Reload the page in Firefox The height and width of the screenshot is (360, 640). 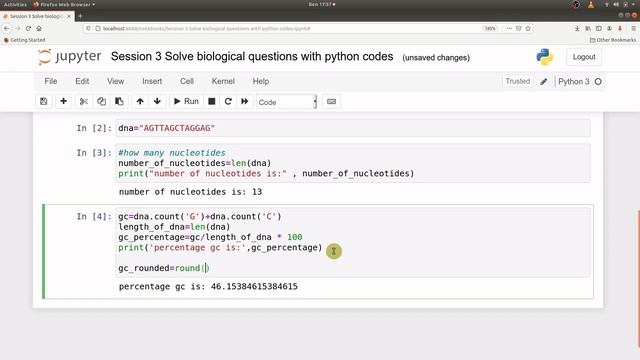click(x=28, y=29)
